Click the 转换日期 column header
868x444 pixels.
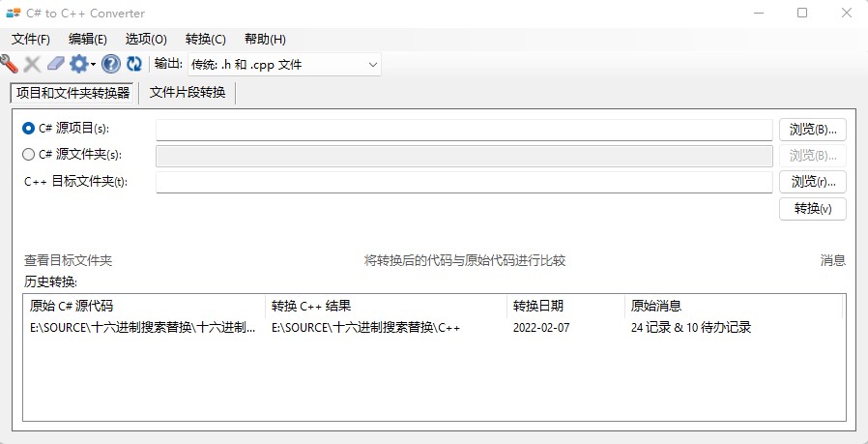565,306
